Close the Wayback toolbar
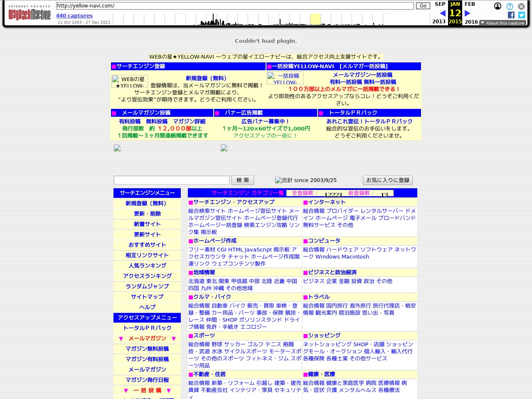The width and height of the screenshot is (532, 399). coord(521,6)
